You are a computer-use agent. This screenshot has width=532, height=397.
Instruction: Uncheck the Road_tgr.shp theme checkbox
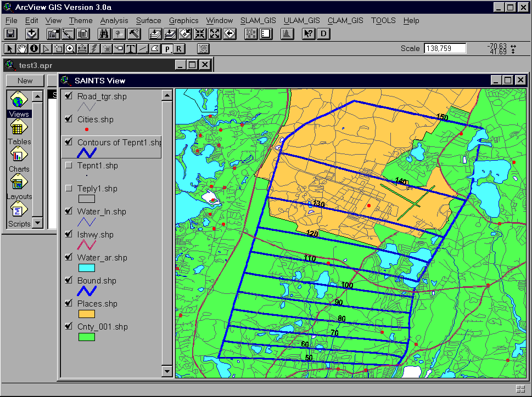[x=69, y=96]
